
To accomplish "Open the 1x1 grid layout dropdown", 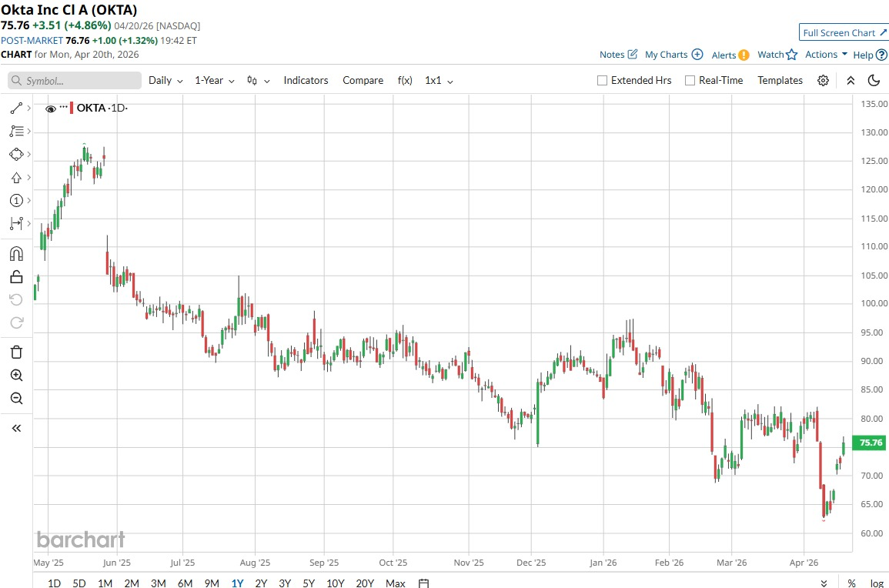I will [x=439, y=81].
